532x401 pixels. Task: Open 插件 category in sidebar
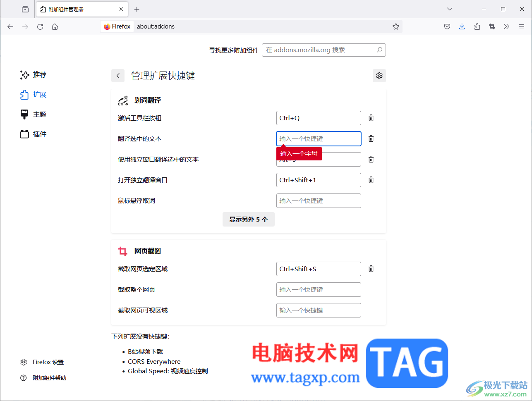click(x=33, y=134)
